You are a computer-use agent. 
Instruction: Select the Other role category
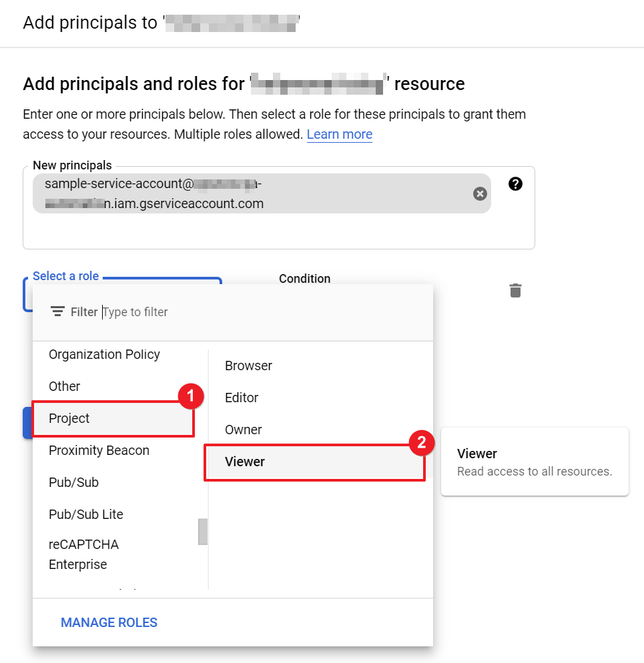pyautogui.click(x=65, y=386)
